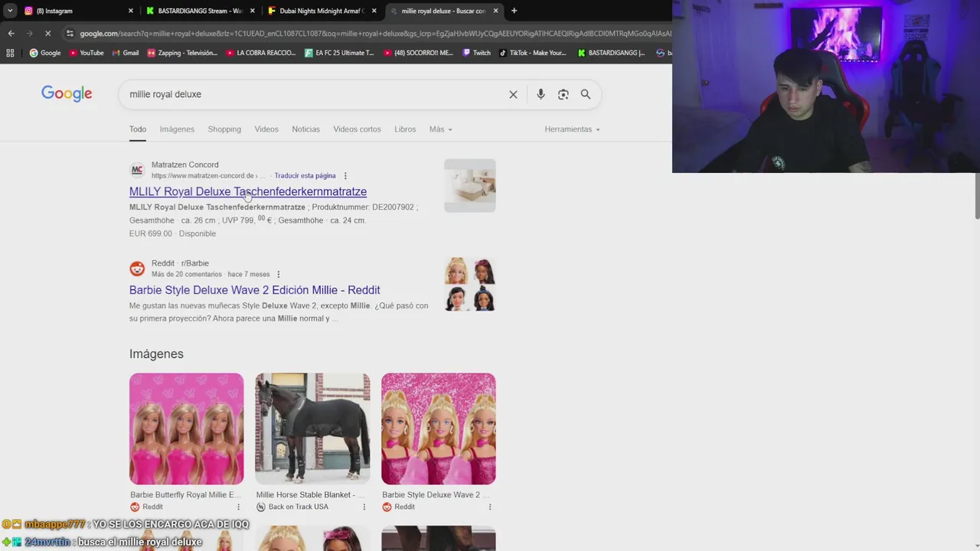Open the YouTube bookmark
Screen dimensions: 980x551
(x=87, y=53)
